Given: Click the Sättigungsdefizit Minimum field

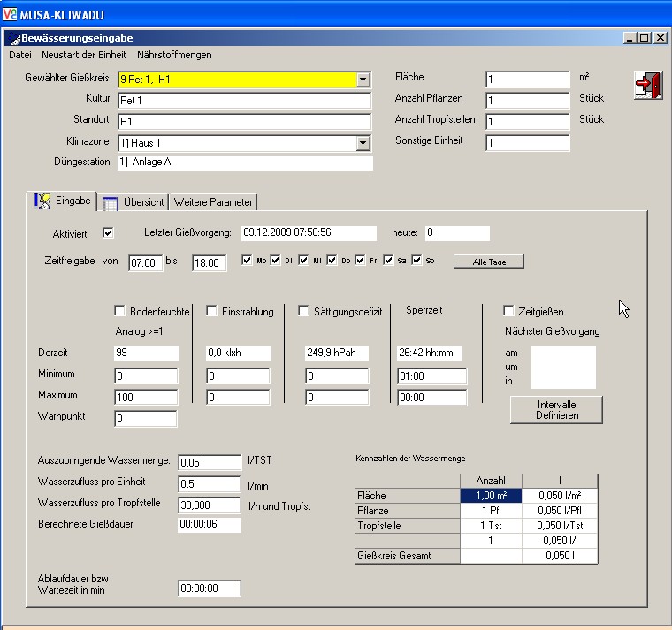Looking at the screenshot, I should point(337,376).
